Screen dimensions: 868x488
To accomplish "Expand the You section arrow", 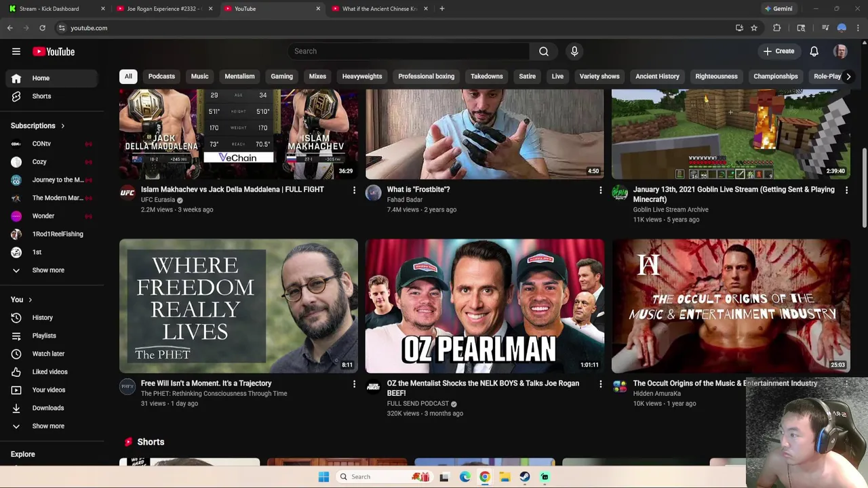I will click(x=30, y=300).
